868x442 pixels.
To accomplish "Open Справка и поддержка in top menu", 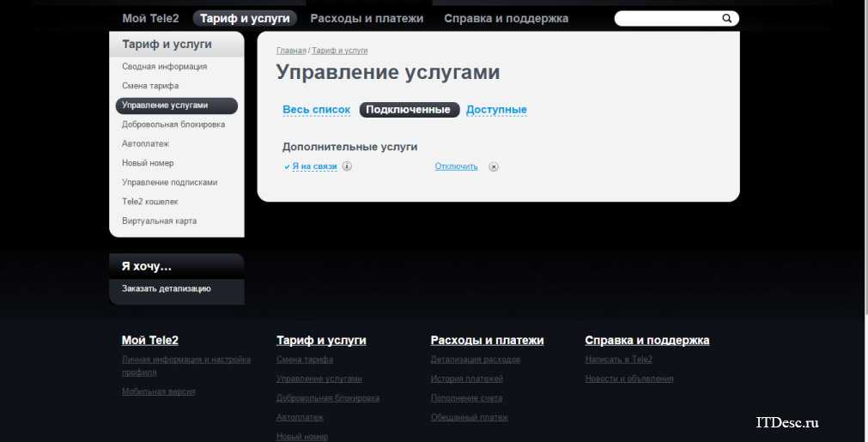I will click(x=506, y=18).
